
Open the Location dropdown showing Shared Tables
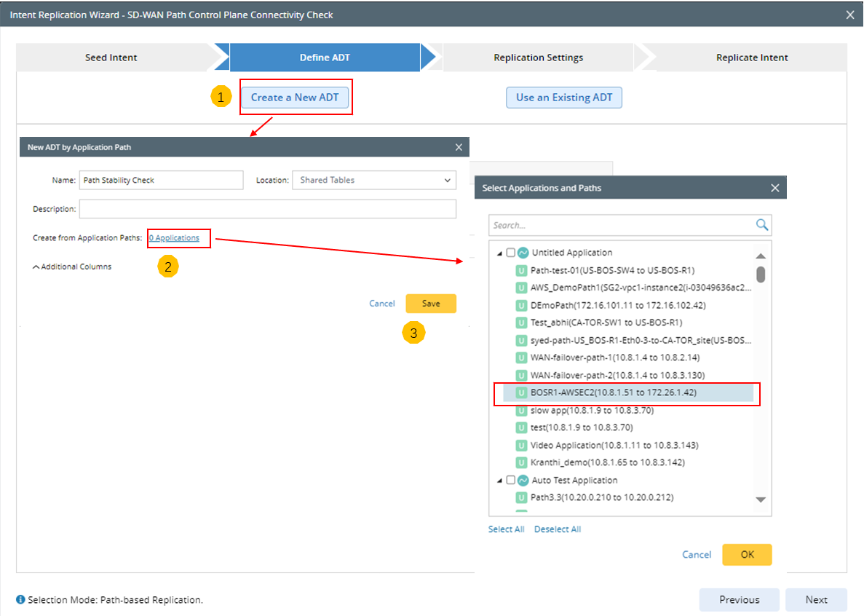(x=374, y=180)
